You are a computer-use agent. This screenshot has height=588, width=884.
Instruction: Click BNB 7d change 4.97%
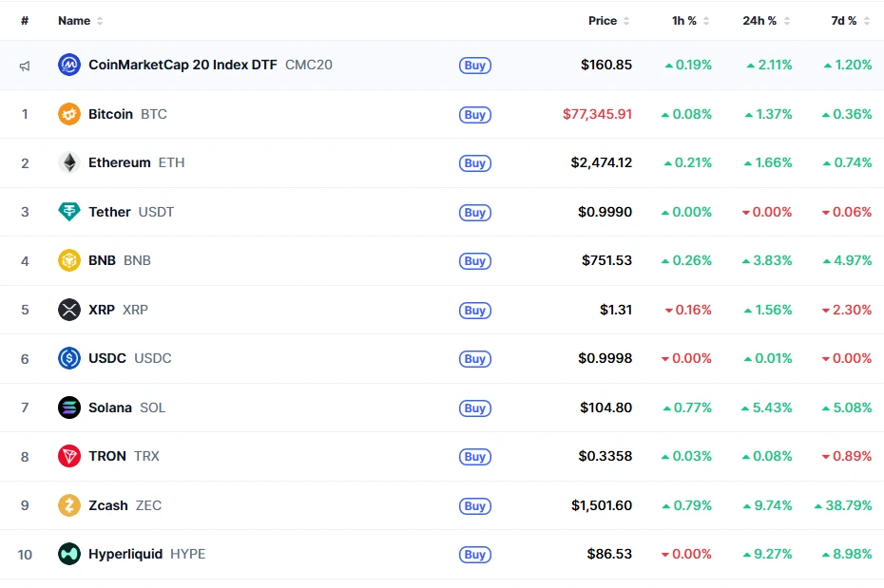coord(847,261)
